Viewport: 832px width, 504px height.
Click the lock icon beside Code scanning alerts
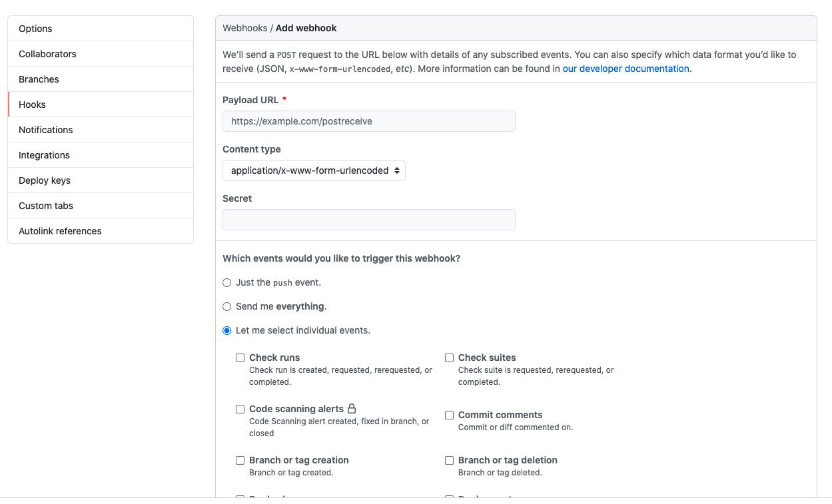[352, 409]
